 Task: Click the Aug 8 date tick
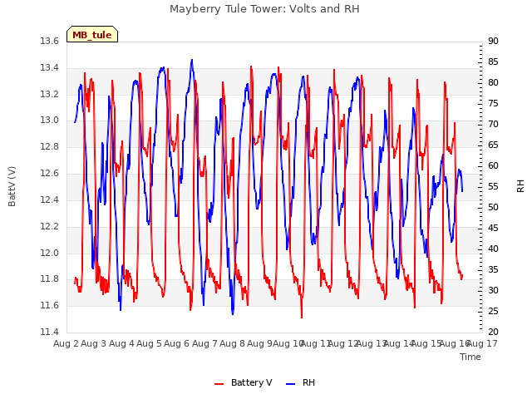(x=232, y=343)
